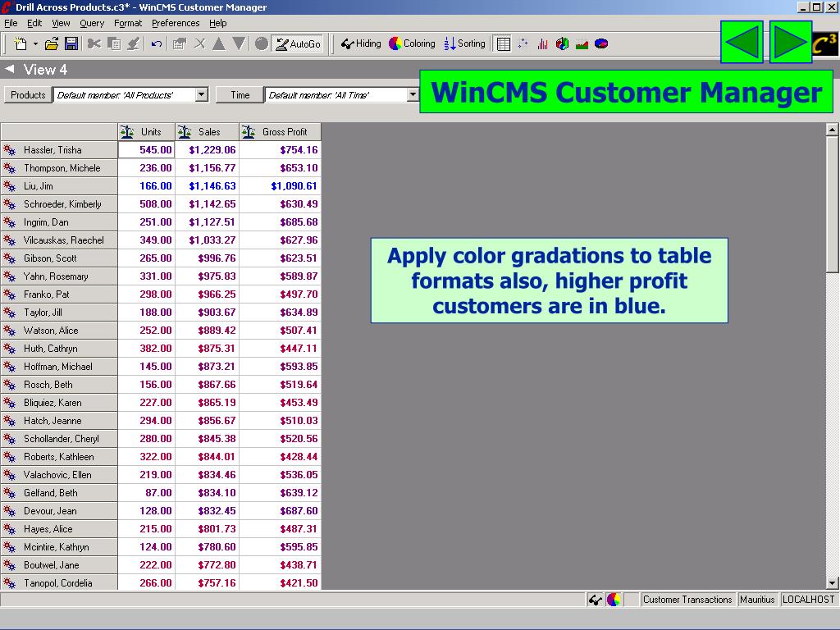Open the All Products dropdown
This screenshot has height=630, width=840.
202,95
